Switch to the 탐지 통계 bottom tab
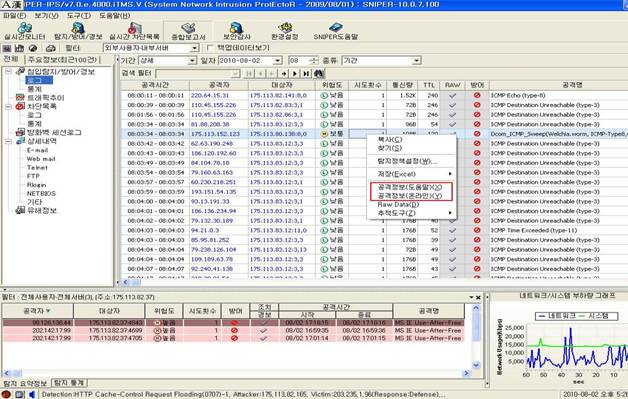Image resolution: width=628 pixels, height=399 pixels. 70,383
